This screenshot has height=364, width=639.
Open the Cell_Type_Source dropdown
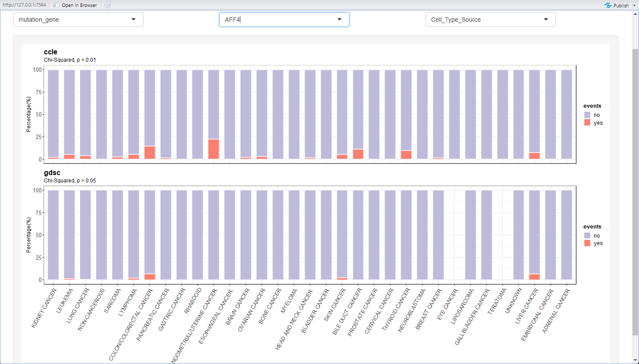[x=490, y=20]
